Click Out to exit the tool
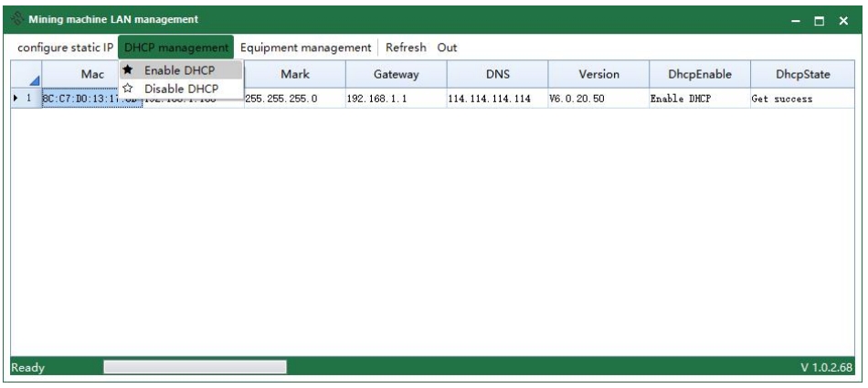The image size is (868, 388). click(x=447, y=47)
